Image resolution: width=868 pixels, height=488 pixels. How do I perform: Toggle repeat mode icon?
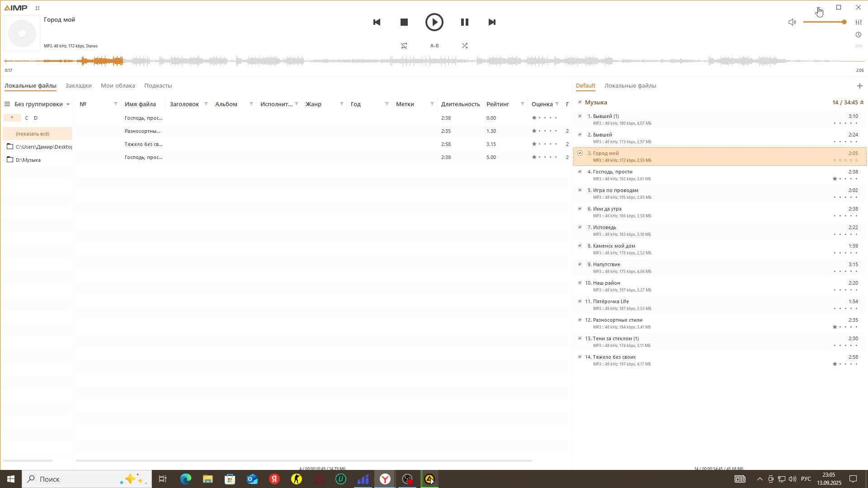coord(404,46)
